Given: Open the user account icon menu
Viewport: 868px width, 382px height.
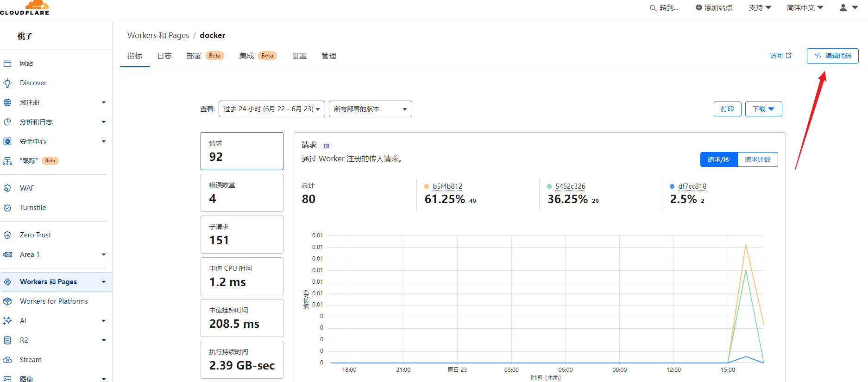Looking at the screenshot, I should 848,8.
